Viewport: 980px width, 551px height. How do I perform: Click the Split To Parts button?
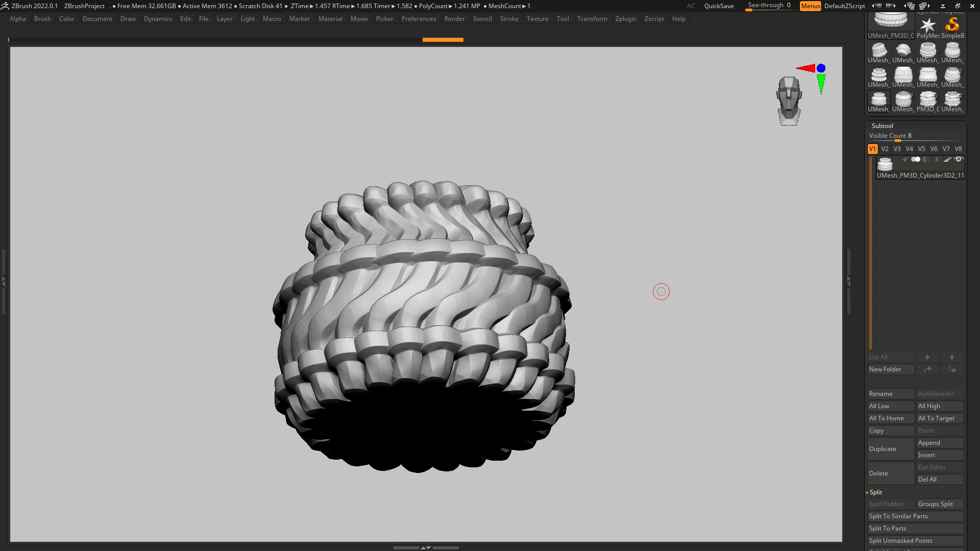915,529
